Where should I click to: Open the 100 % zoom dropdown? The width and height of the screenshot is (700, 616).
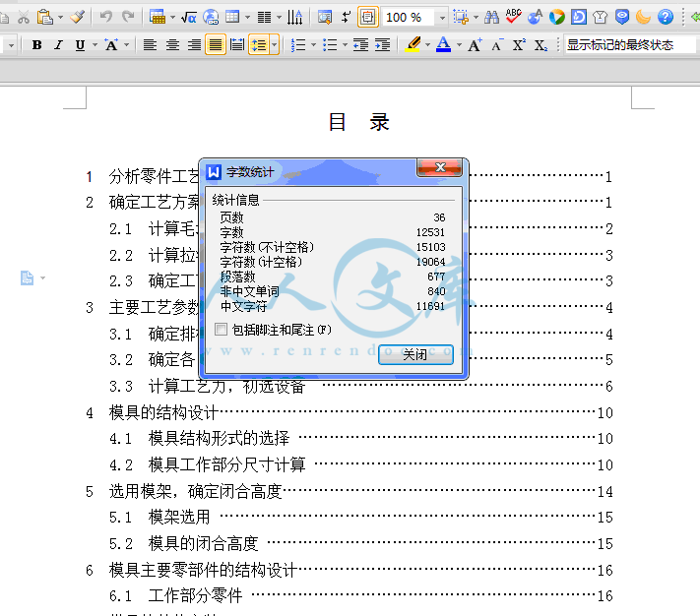click(x=442, y=18)
